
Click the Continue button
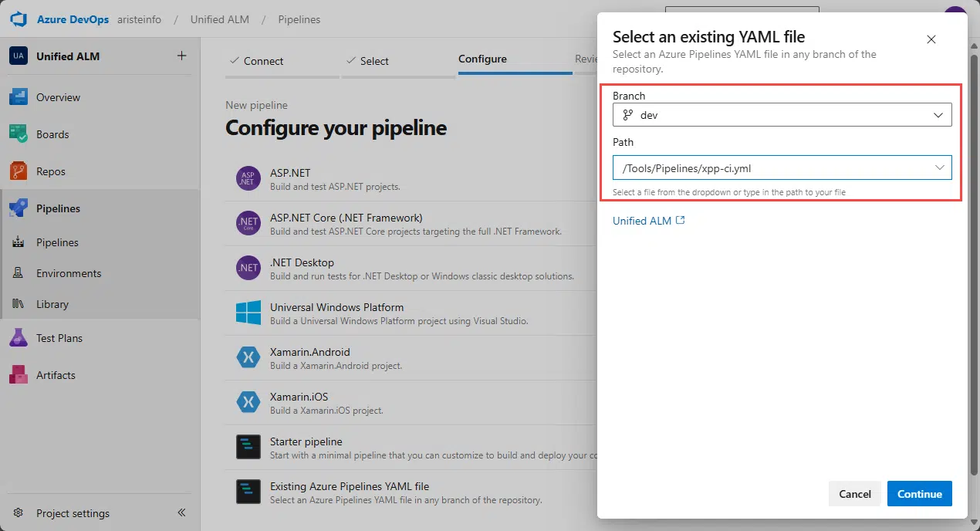(x=919, y=493)
